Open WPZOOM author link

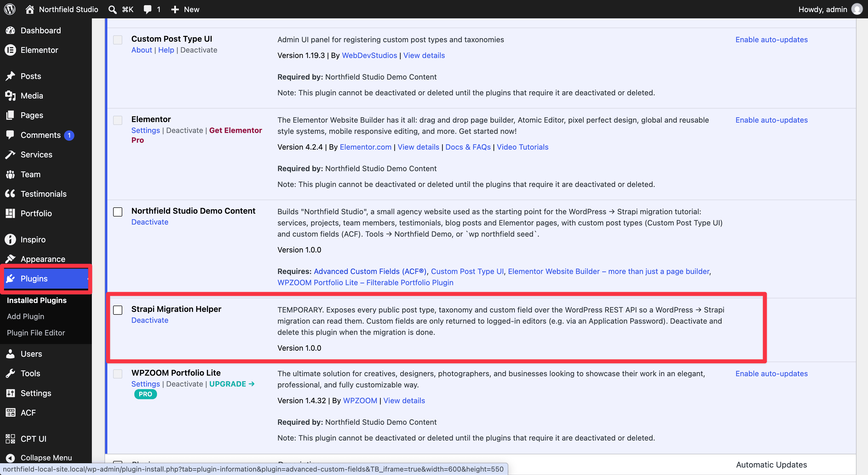[x=360, y=401]
